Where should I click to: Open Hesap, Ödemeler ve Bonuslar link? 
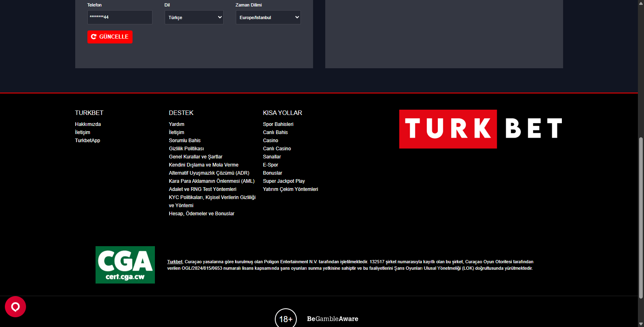pos(202,214)
